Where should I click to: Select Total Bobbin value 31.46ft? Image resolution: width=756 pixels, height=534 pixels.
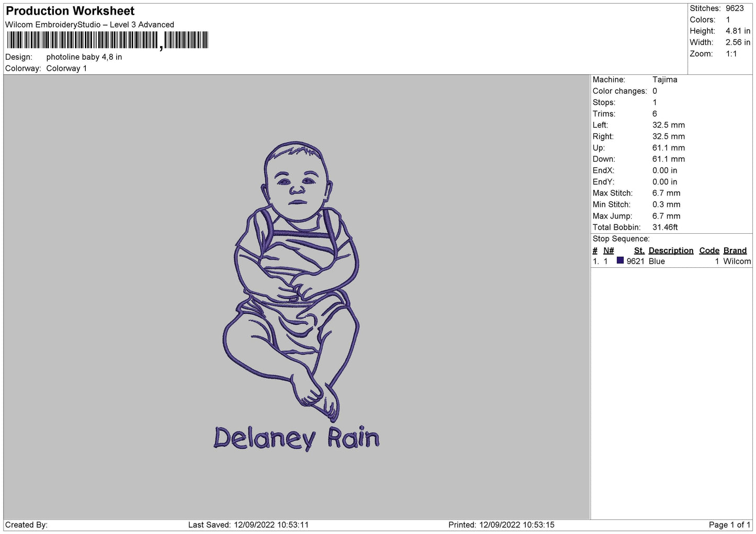[665, 228]
